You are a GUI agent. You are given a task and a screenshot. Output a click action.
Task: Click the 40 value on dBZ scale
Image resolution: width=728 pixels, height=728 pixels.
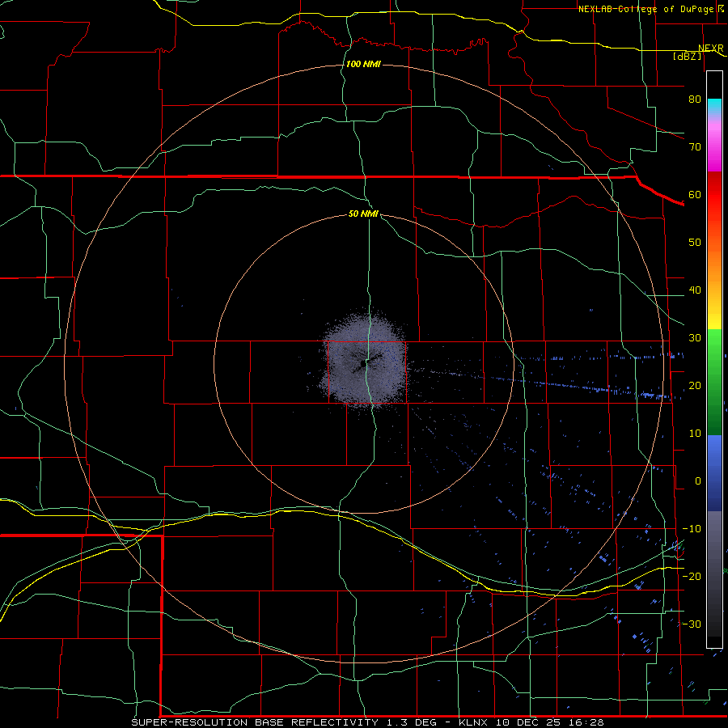[695, 290]
